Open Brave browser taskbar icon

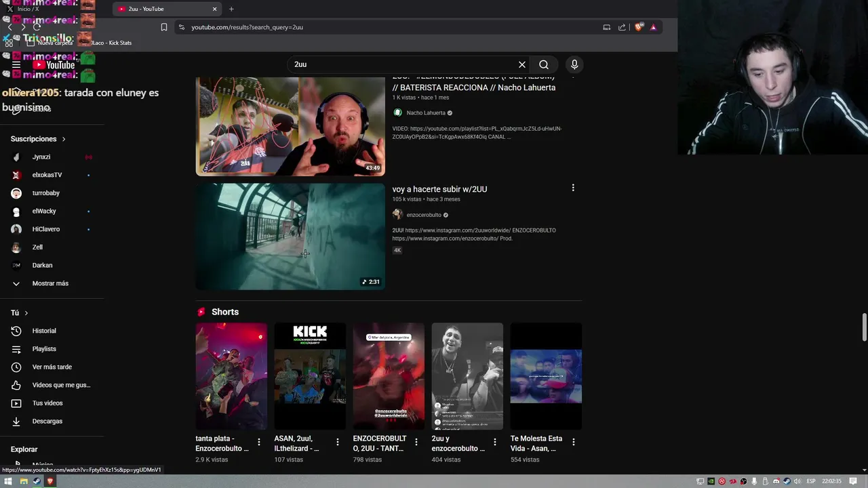[x=50, y=481]
